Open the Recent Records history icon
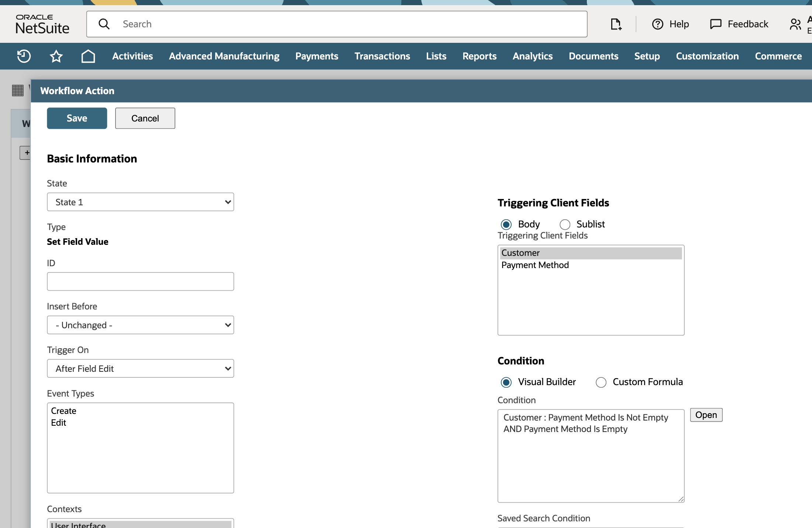The height and width of the screenshot is (528, 812). (x=24, y=56)
